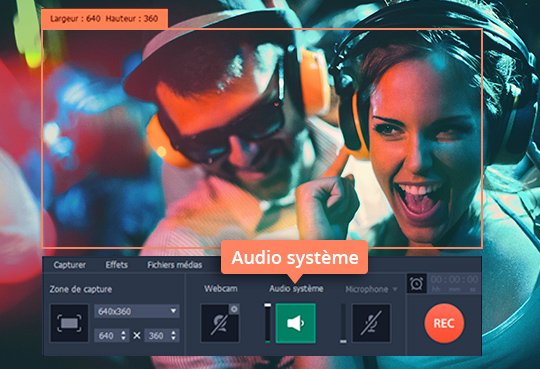Open the Fichiers médias tab
The height and width of the screenshot is (369, 540).
point(175,265)
